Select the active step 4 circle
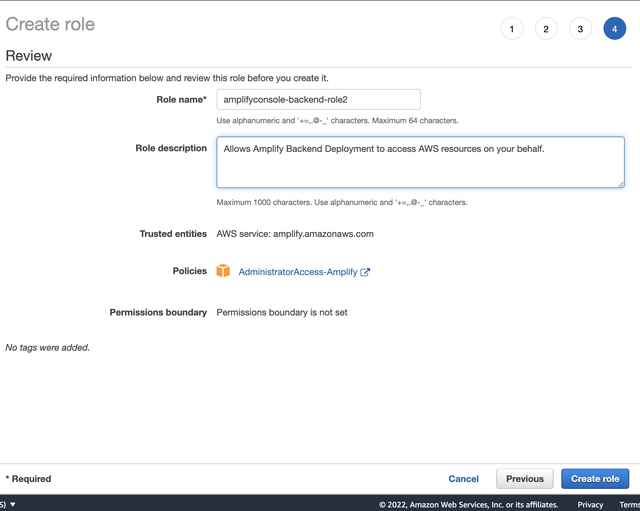The image size is (640, 511). click(x=614, y=29)
